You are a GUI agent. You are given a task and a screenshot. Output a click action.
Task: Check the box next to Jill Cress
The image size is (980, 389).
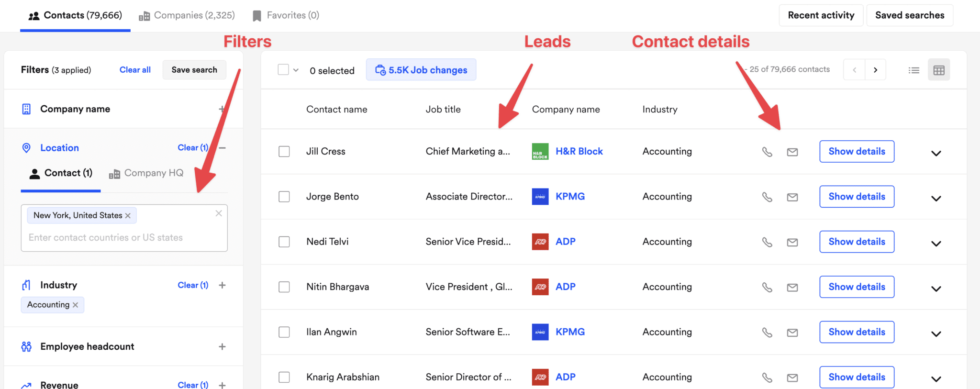(284, 151)
